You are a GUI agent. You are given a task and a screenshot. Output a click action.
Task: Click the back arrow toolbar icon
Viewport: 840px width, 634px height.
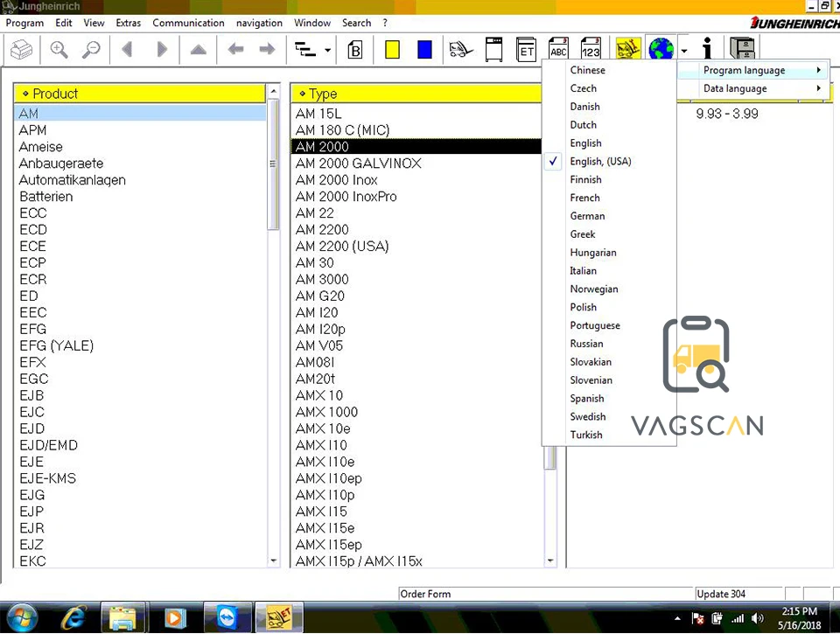[235, 50]
